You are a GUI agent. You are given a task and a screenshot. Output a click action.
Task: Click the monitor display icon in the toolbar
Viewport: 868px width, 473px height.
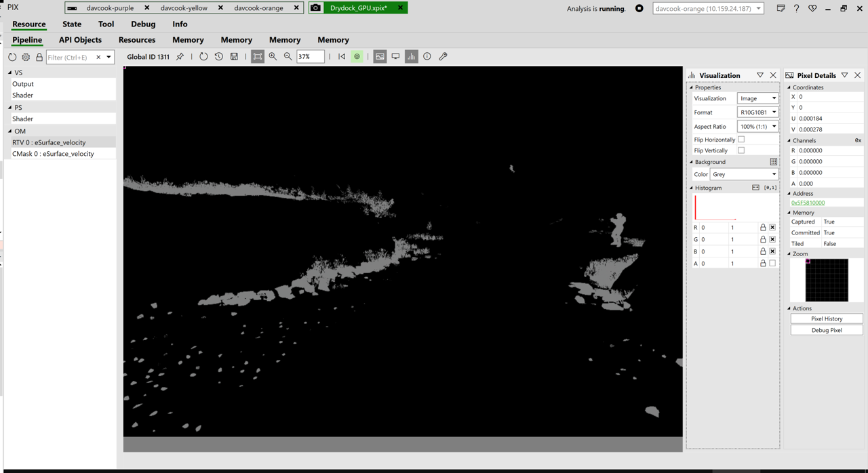pos(395,57)
